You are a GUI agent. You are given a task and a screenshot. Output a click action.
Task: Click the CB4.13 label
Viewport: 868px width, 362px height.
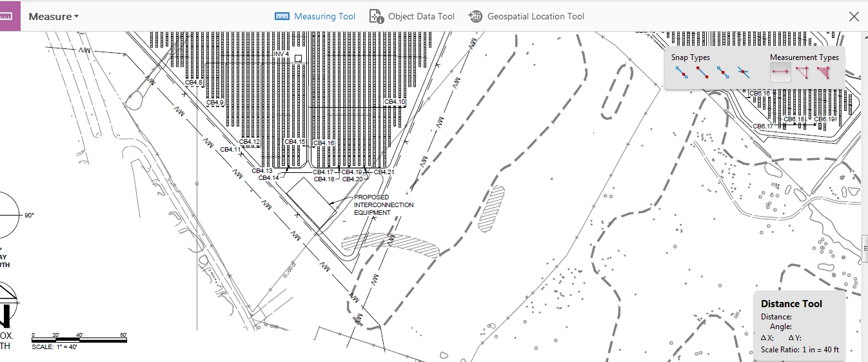[262, 171]
